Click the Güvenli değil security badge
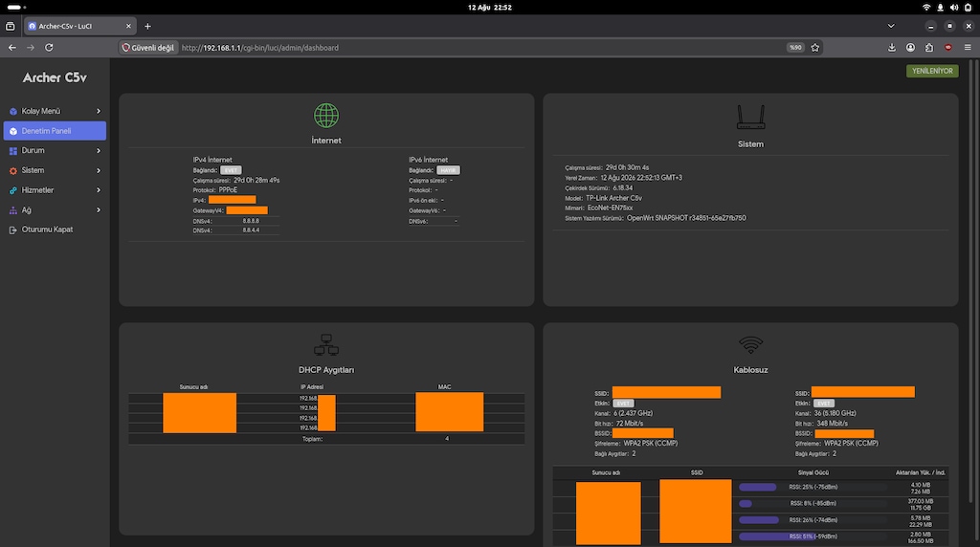Image resolution: width=980 pixels, height=547 pixels. pos(148,48)
